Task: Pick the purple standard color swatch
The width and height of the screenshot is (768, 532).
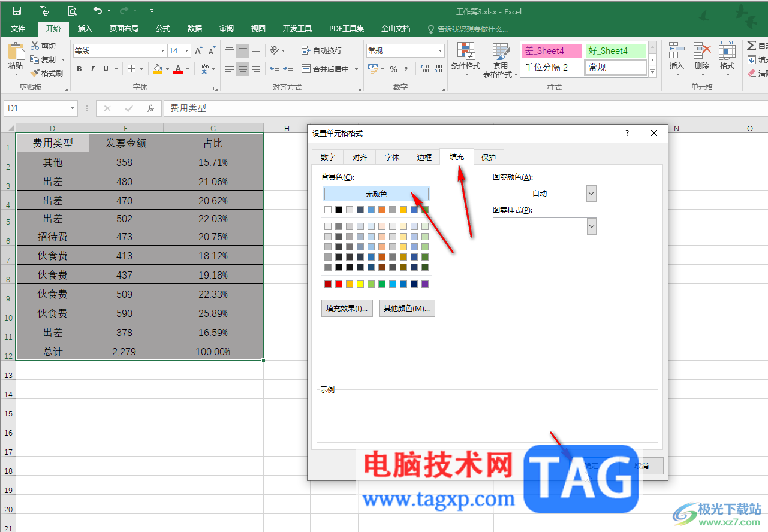Action: point(425,284)
